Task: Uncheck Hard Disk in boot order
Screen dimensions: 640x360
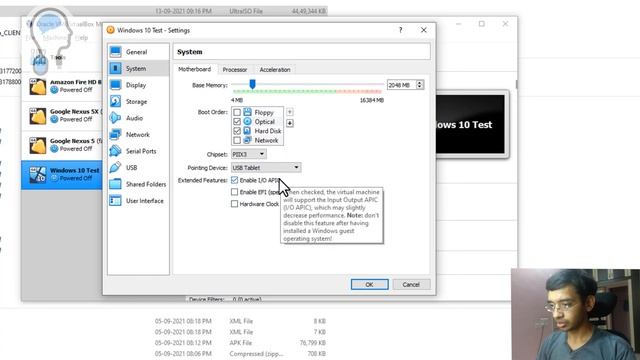Action: click(x=237, y=131)
